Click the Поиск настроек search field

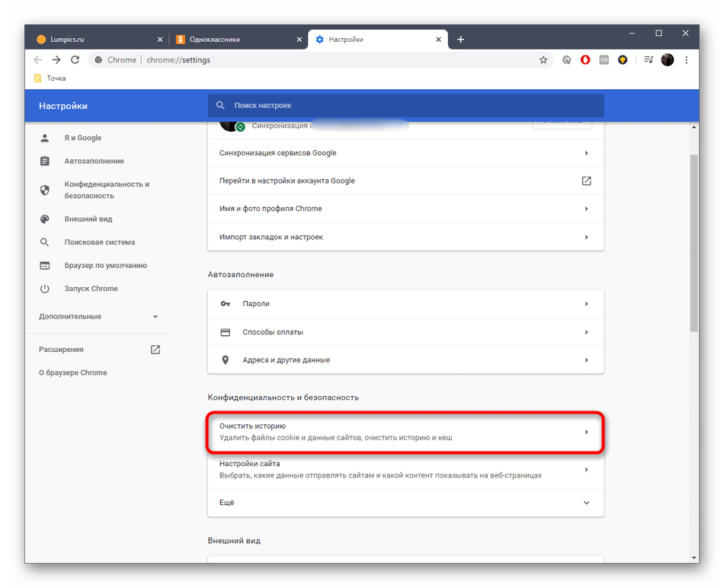[405, 105]
